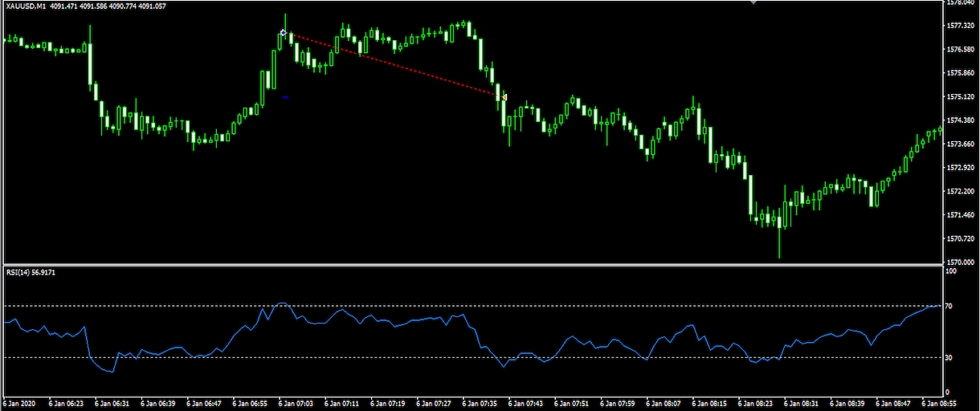Click the RSI dip below 30 near 06:31
The height and width of the screenshot is (411, 980).
112,371
